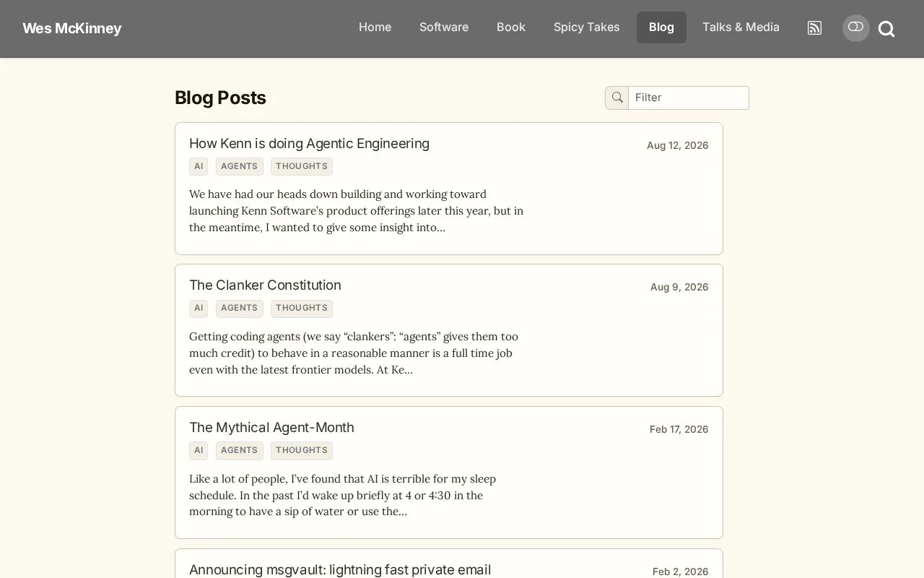Click AGENTS tag on Clanker Constitution post
The image size is (924, 578).
[x=240, y=308]
